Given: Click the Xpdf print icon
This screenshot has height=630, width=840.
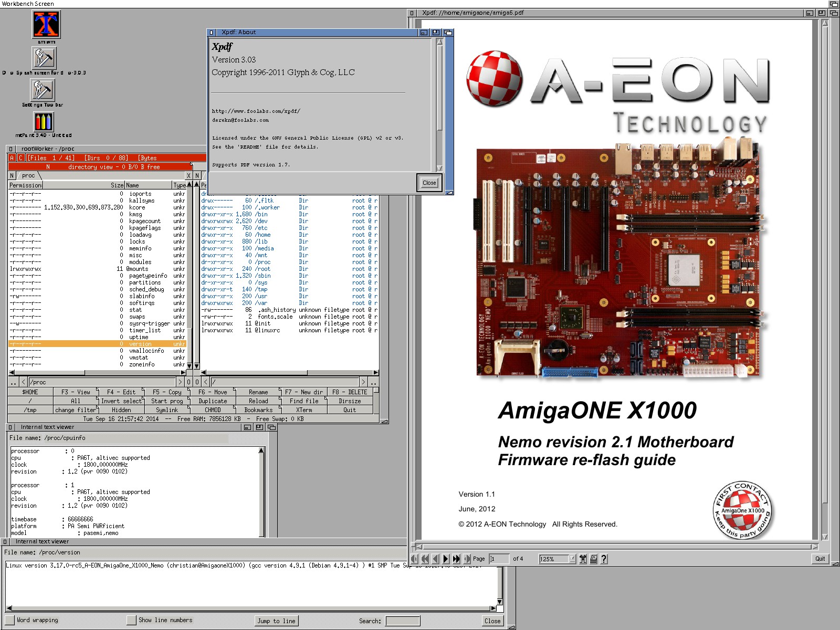Looking at the screenshot, I should 593,559.
